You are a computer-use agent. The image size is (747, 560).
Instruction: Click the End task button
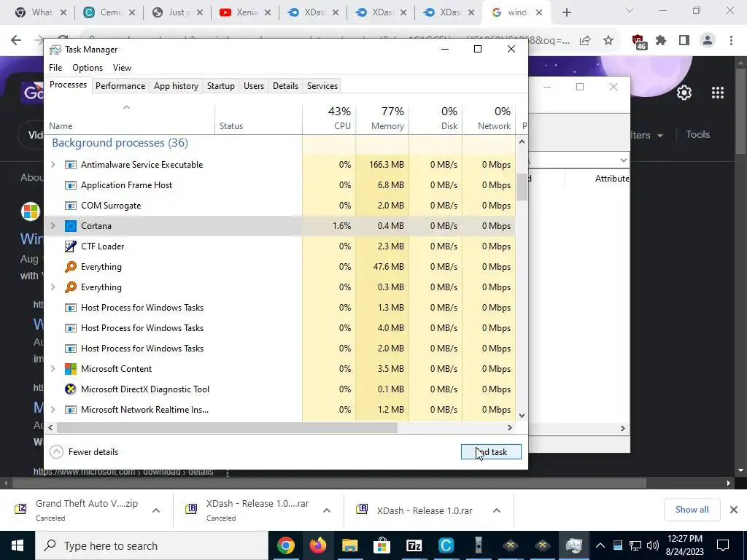coord(491,452)
